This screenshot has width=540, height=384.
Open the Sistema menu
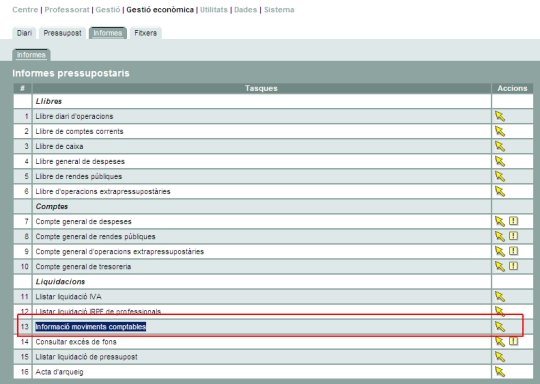coord(279,10)
